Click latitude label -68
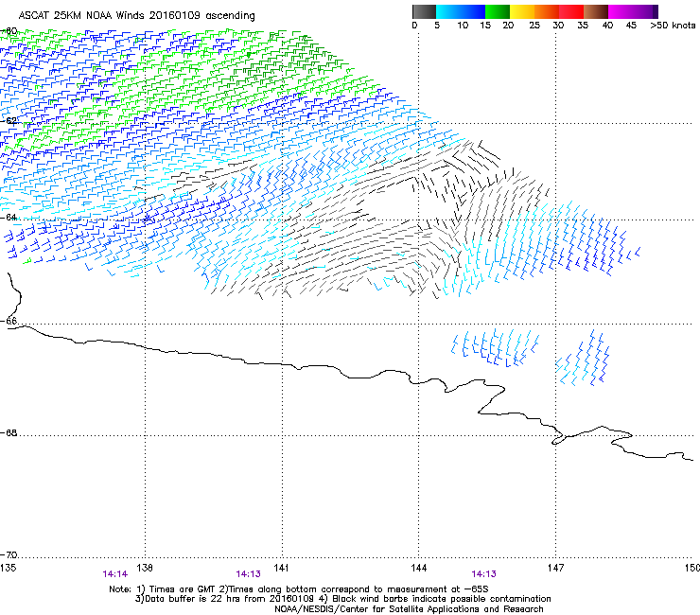This screenshot has width=700, height=615. click(9, 432)
